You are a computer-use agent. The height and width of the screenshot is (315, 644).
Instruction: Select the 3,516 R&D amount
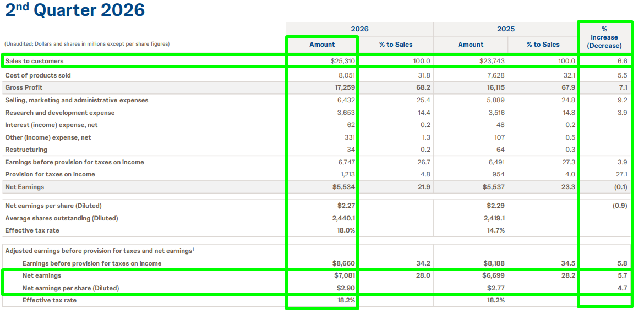tap(495, 113)
